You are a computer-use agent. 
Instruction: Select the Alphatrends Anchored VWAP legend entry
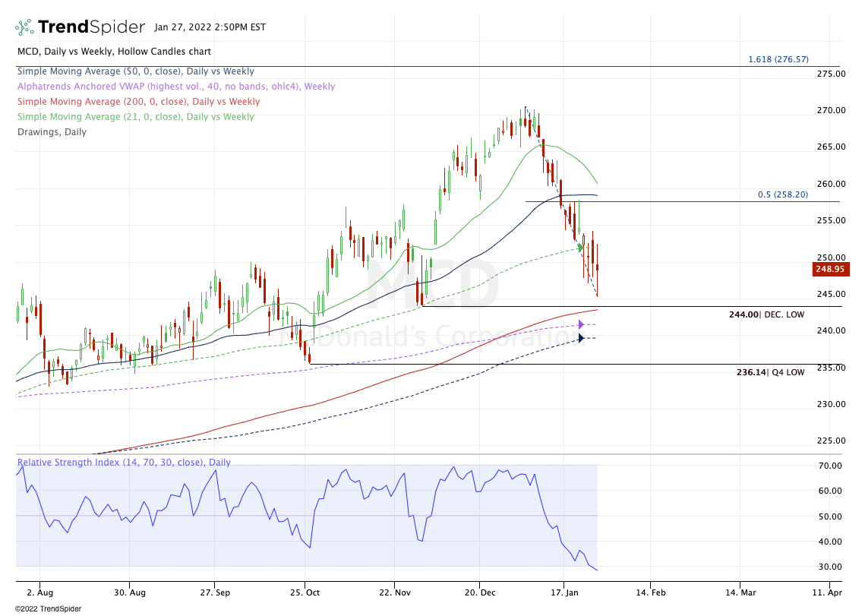coord(176,86)
